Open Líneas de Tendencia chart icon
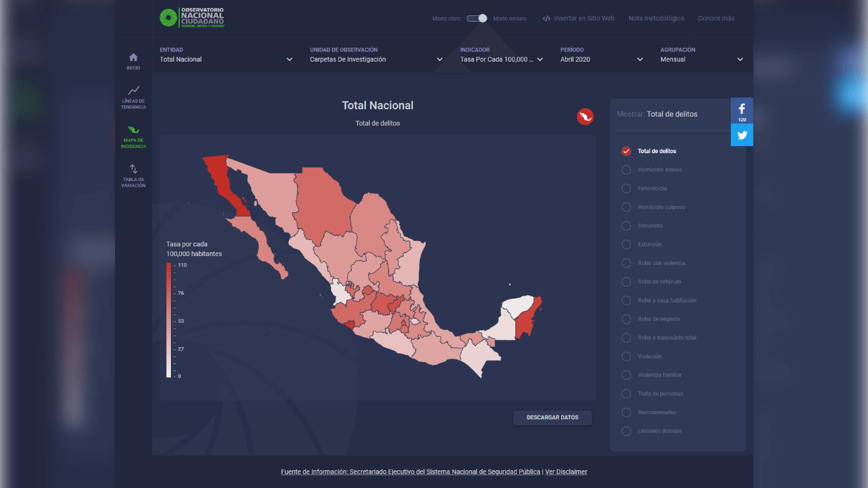Viewport: 868px width, 488px height. tap(133, 91)
